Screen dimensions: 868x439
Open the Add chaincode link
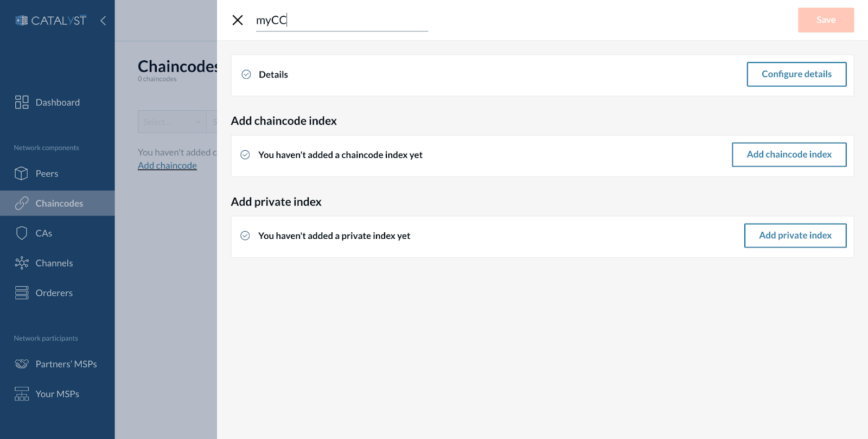tap(167, 165)
